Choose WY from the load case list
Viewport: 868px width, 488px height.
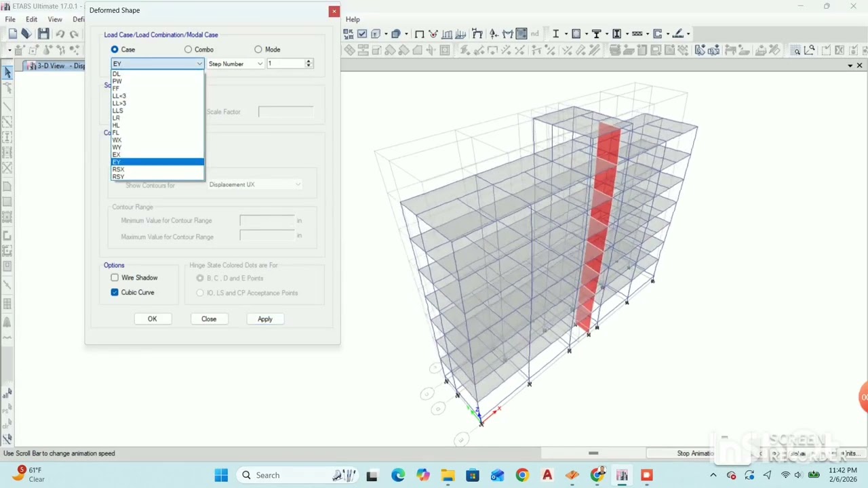pos(157,148)
